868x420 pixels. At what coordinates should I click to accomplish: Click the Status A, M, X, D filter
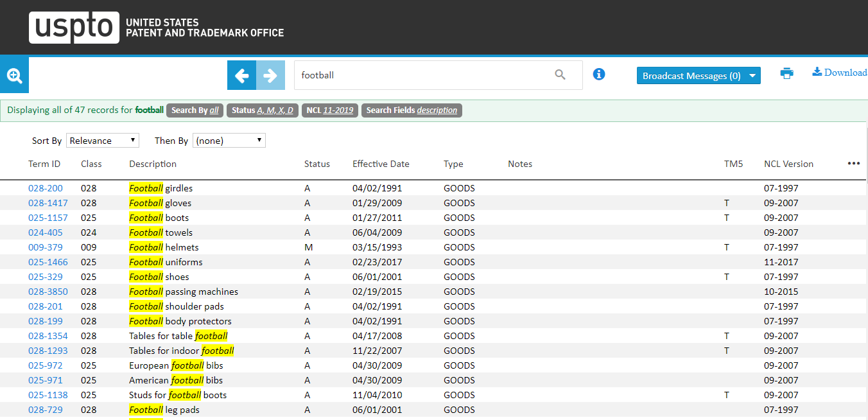262,110
